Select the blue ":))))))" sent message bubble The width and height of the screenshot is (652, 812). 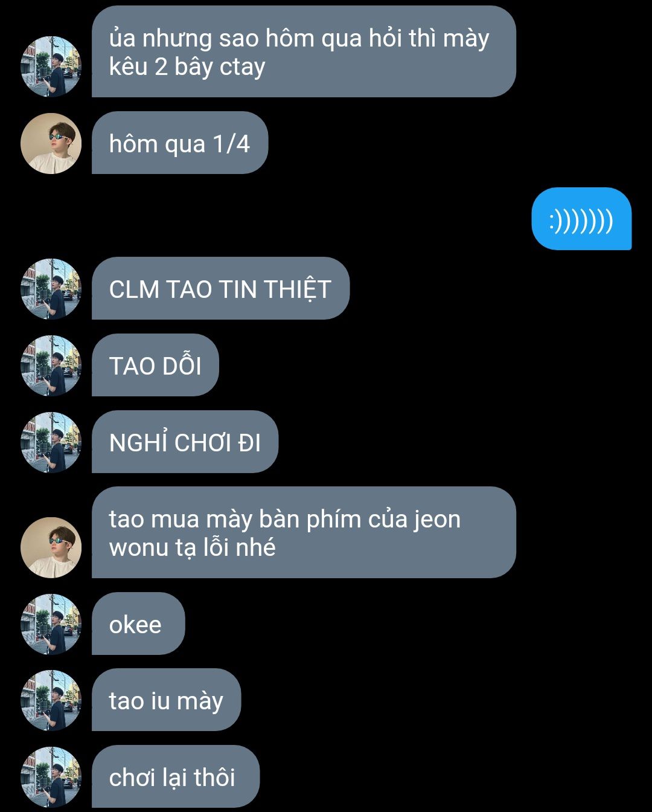581,219
